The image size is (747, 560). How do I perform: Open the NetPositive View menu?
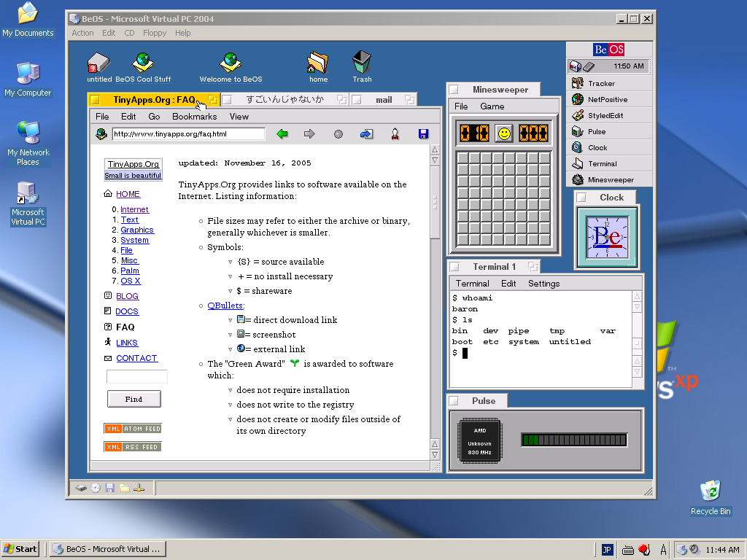[x=239, y=117]
